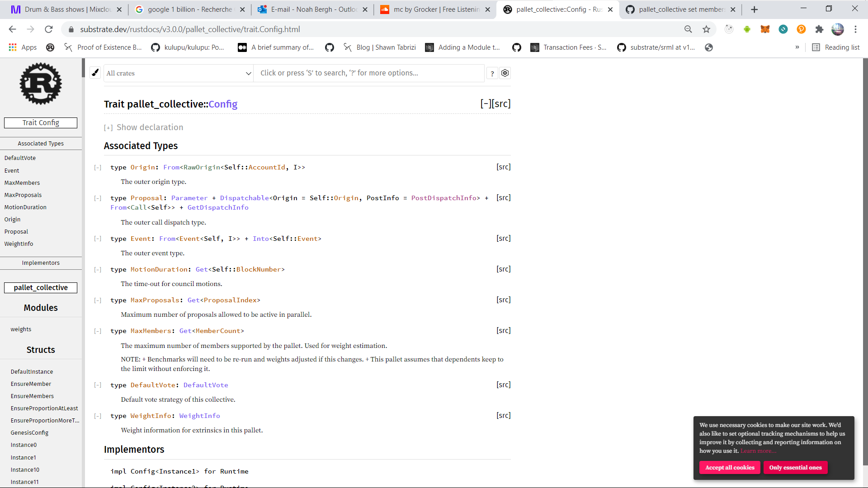Open the Chrome three-dot menu
This screenshot has width=868, height=488.
(x=855, y=29)
